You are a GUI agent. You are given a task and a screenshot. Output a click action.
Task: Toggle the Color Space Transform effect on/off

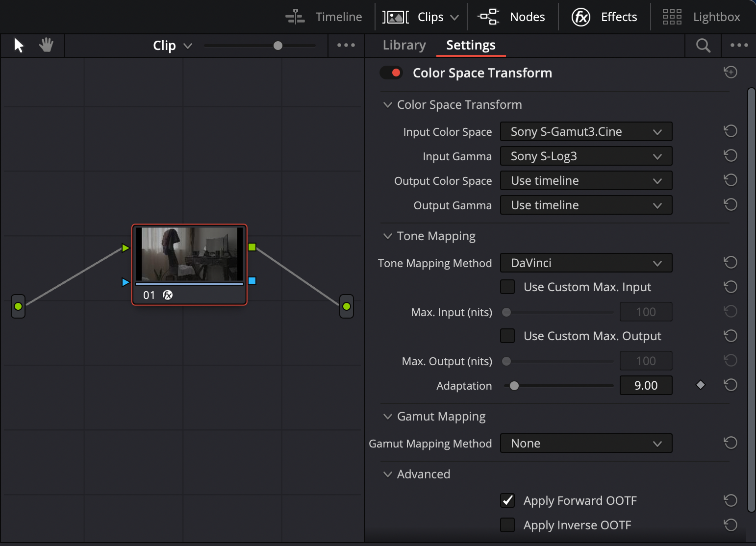point(391,73)
